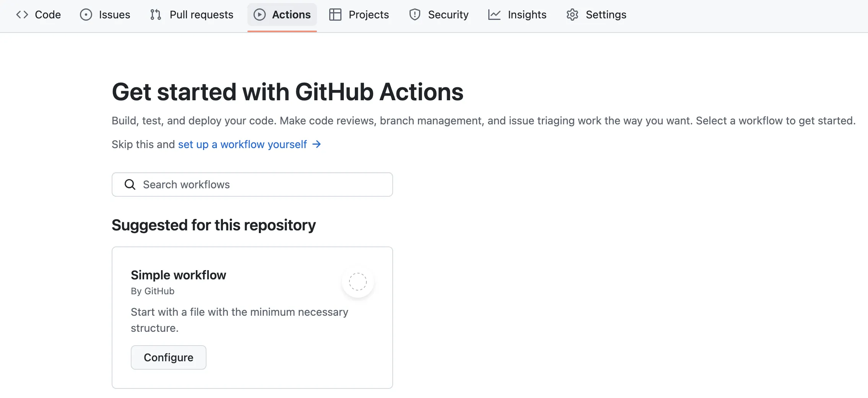The width and height of the screenshot is (868, 398).
Task: Click the Settings gear icon
Action: (x=572, y=15)
